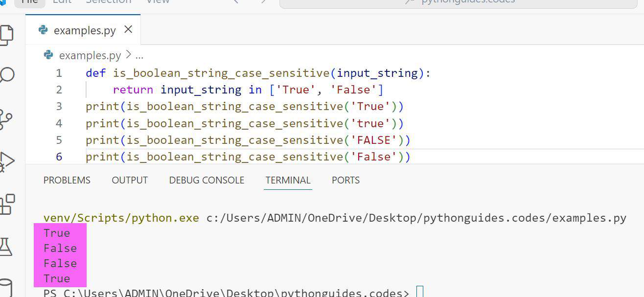Viewport: 644px width, 297px height.
Task: Click the Python icon in the breadcrumb
Action: tap(48, 55)
